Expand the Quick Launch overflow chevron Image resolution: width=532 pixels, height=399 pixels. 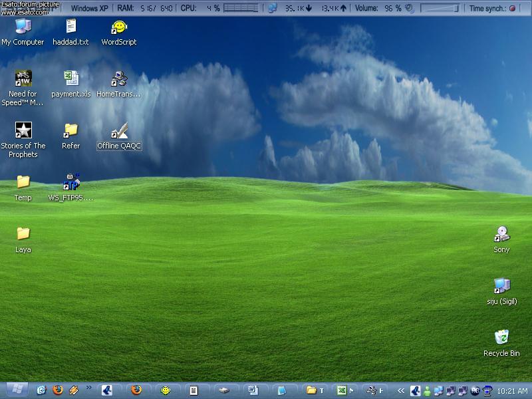pyautogui.click(x=88, y=389)
